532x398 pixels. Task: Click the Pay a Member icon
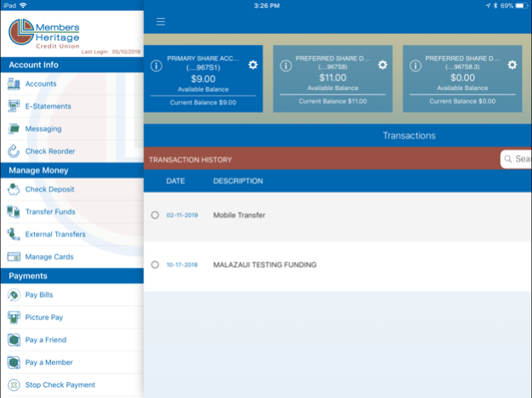pos(14,362)
